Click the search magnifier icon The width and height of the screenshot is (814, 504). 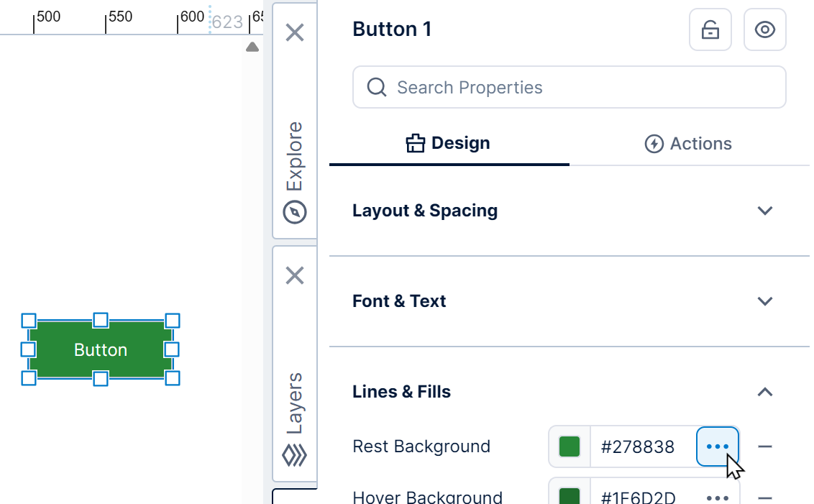(376, 86)
